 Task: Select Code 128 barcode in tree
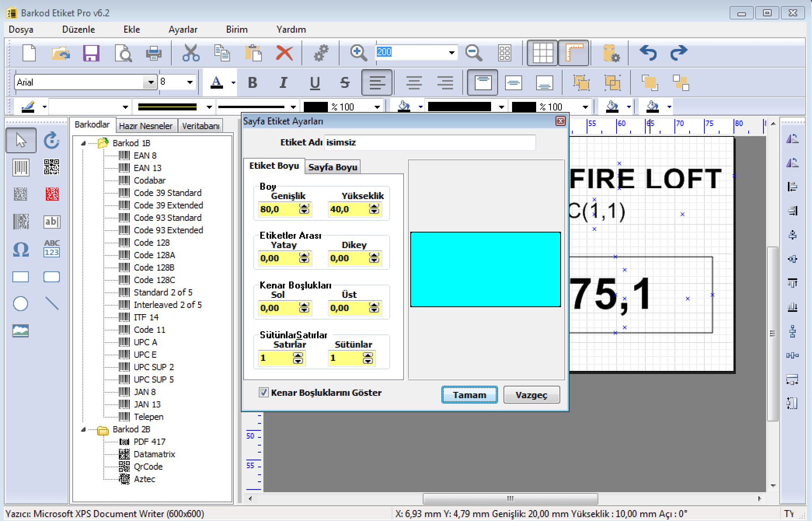point(152,243)
